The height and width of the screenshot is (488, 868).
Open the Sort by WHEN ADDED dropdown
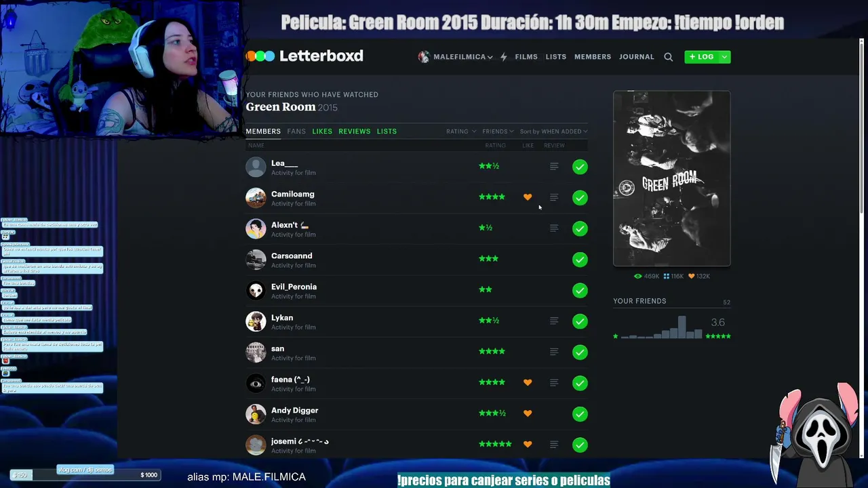point(553,131)
